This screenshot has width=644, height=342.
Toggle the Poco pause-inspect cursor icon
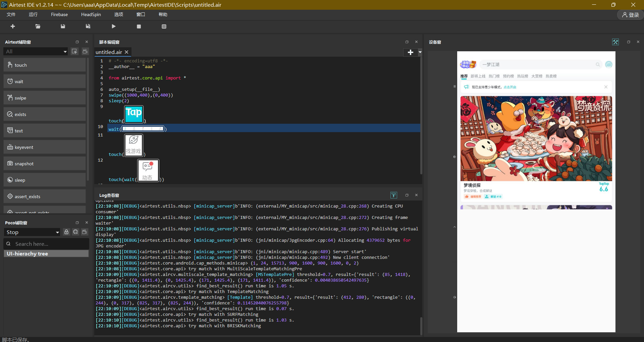coord(75,232)
